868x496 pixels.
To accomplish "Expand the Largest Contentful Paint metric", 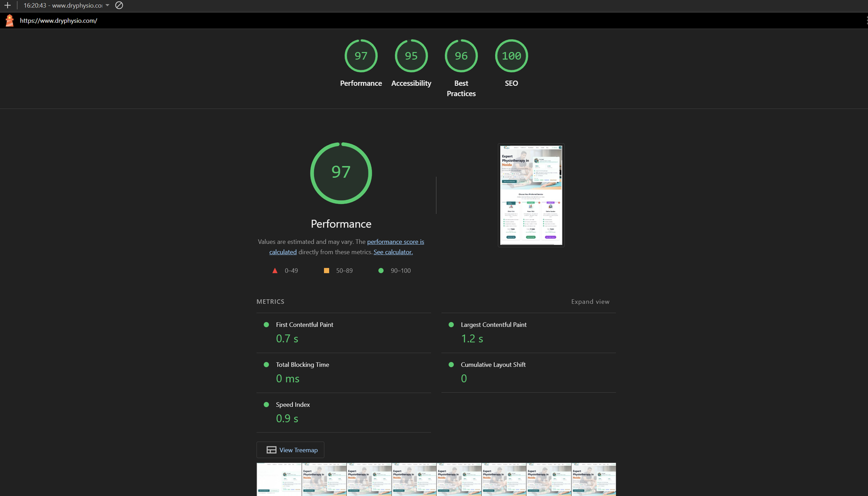I will [x=493, y=325].
